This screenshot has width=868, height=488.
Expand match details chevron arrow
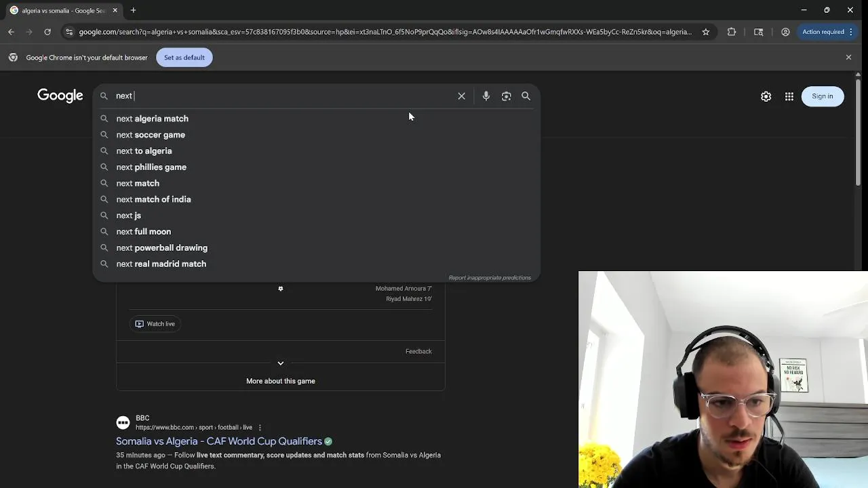pos(281,364)
